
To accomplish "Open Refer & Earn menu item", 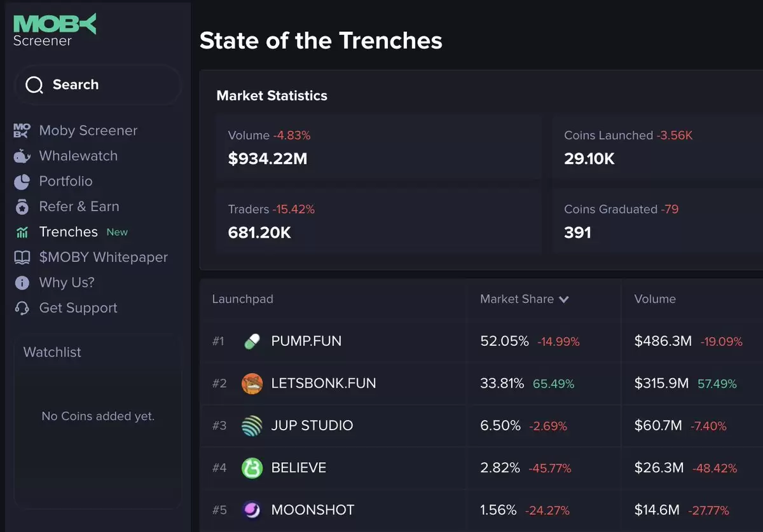I will coord(79,207).
